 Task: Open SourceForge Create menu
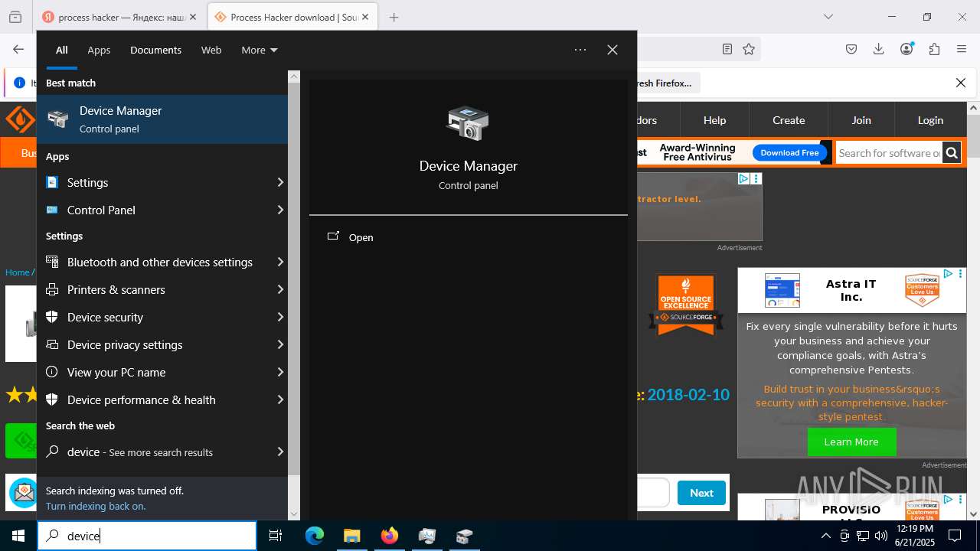789,120
